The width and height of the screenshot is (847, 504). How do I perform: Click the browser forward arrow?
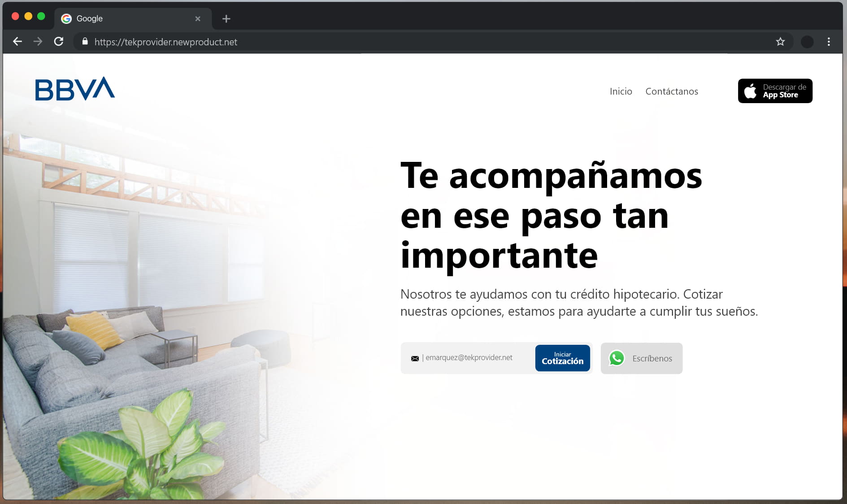(x=38, y=42)
